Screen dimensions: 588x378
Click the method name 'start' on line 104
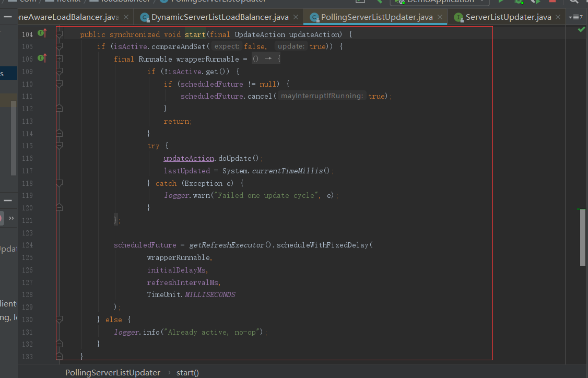[195, 34]
